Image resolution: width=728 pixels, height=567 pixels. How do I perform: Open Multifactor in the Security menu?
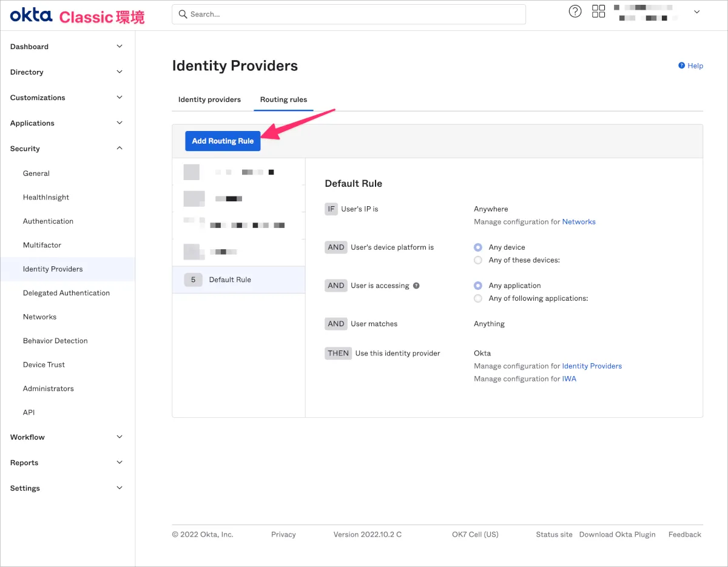click(42, 245)
